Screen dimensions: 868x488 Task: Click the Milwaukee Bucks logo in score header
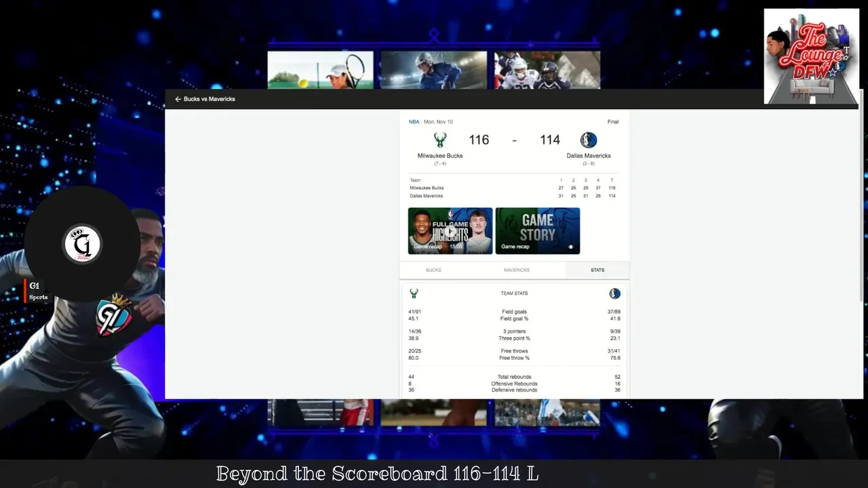(440, 140)
